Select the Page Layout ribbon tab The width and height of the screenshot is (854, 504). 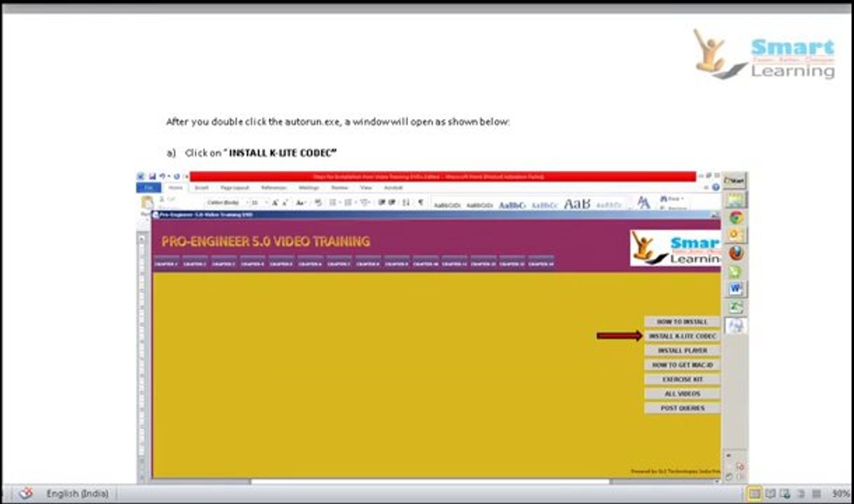(x=234, y=188)
